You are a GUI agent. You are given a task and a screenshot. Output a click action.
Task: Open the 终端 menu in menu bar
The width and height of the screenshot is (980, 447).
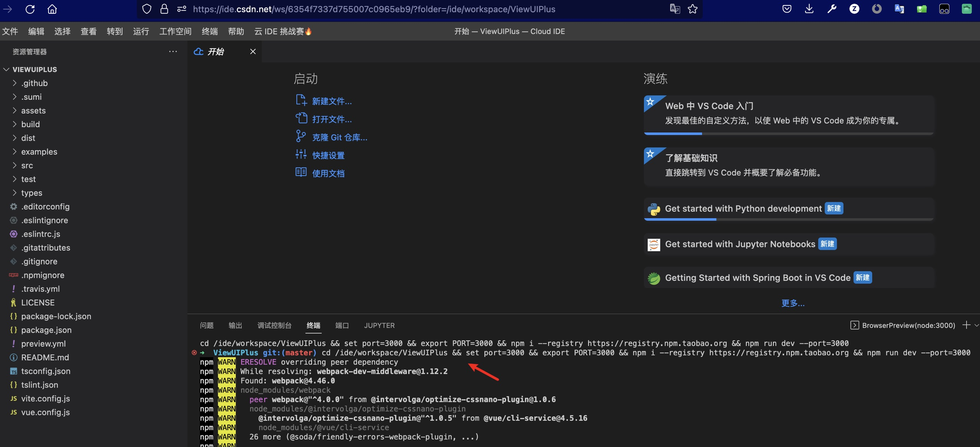point(209,31)
